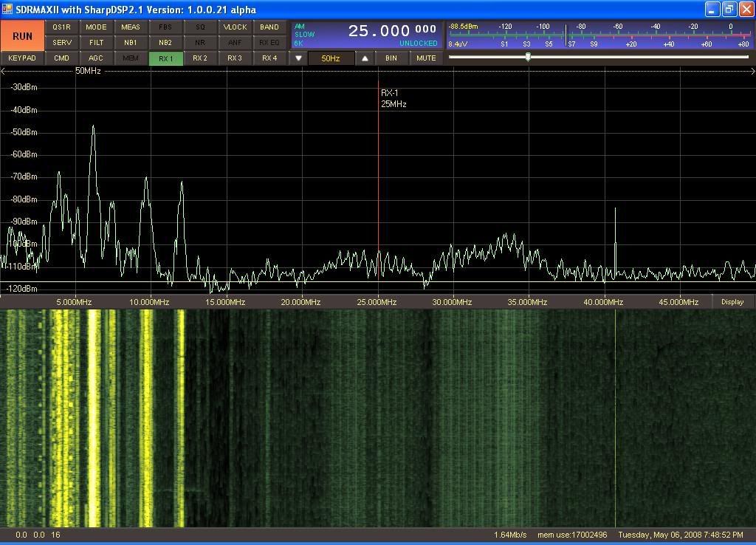Open the BAND selection menu
The width and height of the screenshot is (756, 545).
(x=269, y=27)
